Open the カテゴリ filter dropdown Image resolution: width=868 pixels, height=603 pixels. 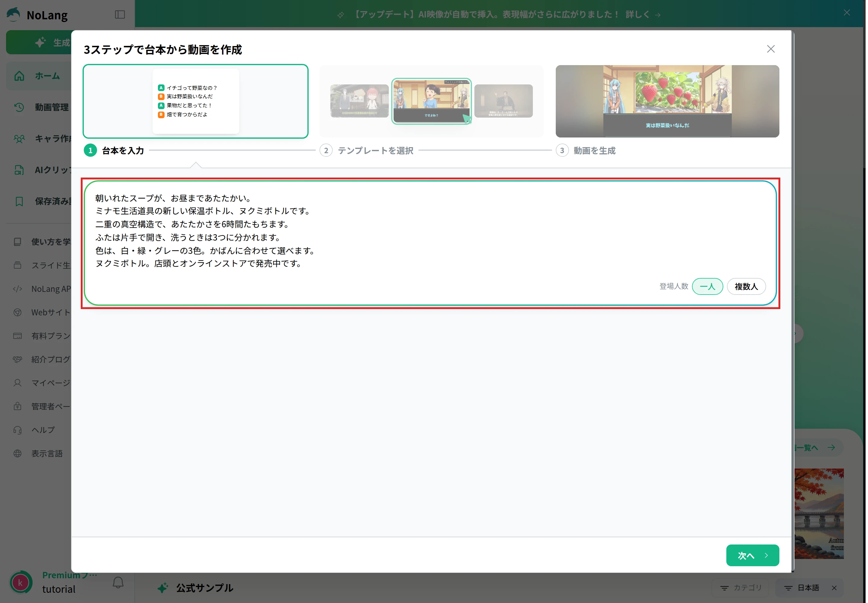coord(741,588)
